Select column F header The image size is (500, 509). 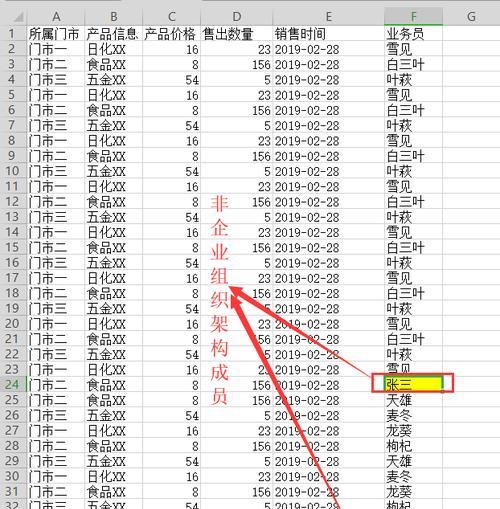[413, 17]
